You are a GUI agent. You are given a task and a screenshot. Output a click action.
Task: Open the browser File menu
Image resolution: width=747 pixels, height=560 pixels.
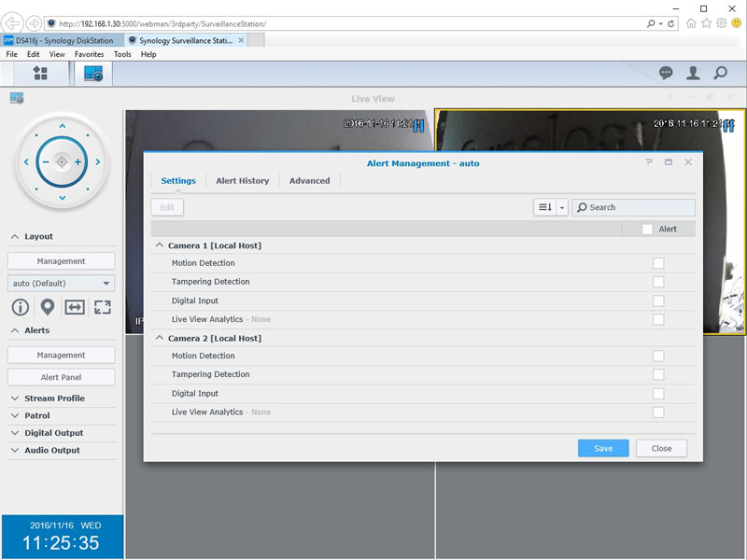[x=11, y=54]
